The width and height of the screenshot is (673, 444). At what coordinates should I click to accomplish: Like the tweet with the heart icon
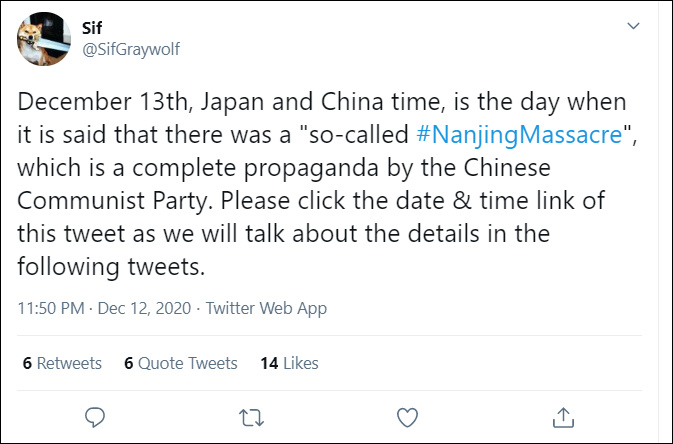coord(407,415)
